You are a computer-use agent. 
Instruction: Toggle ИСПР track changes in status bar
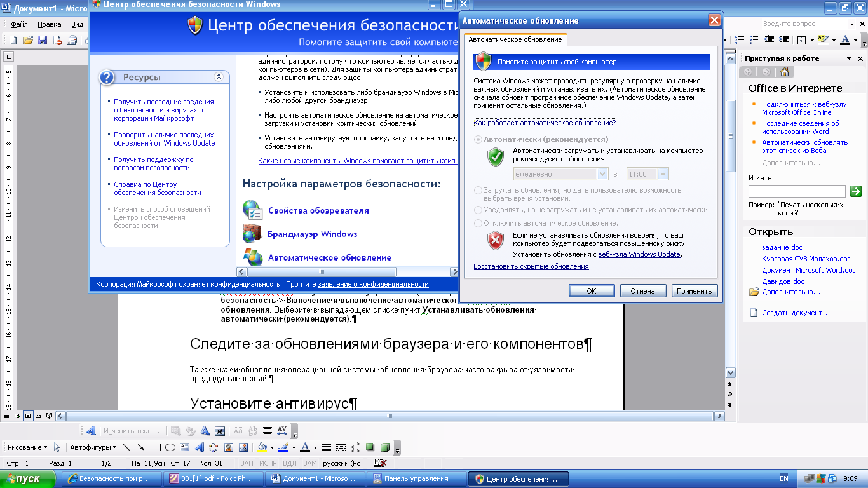click(x=268, y=463)
